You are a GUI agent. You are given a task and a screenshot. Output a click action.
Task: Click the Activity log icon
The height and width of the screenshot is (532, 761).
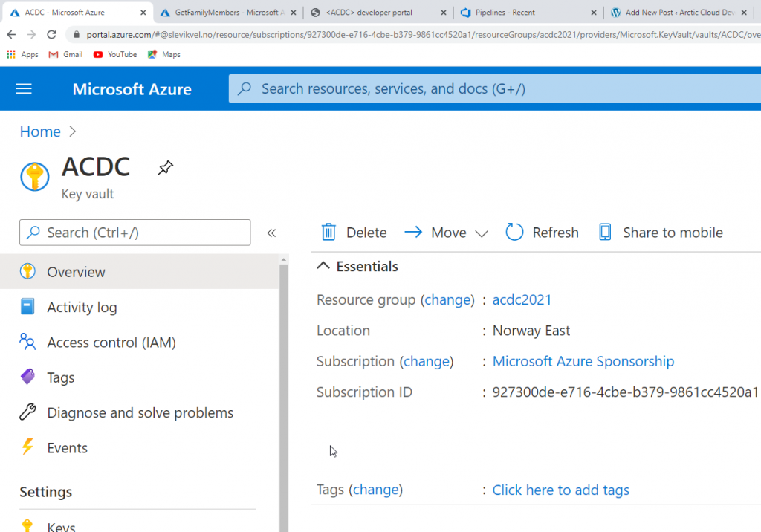point(27,307)
